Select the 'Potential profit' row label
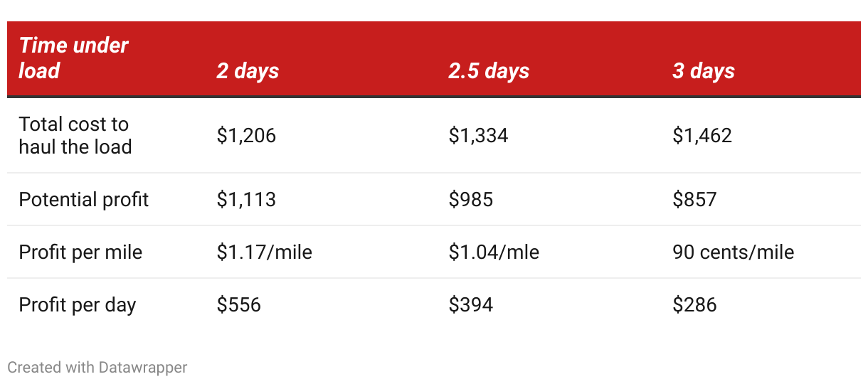 [84, 199]
